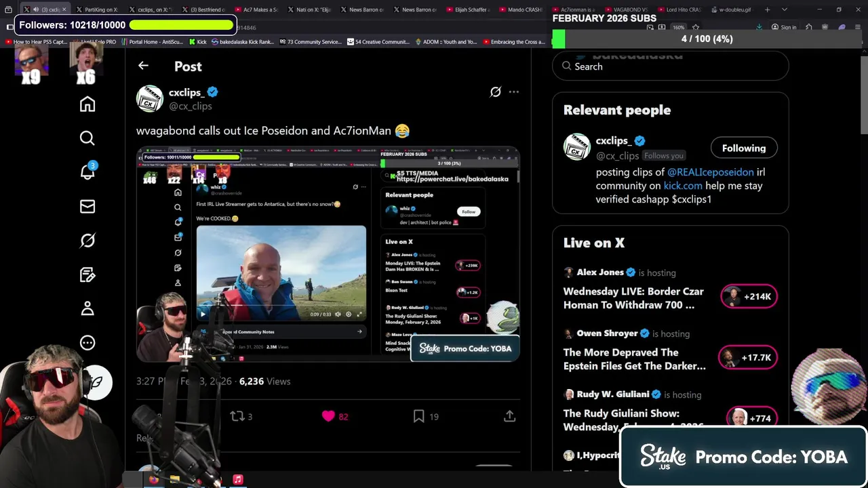Open the post's three-dot more menu

[514, 91]
